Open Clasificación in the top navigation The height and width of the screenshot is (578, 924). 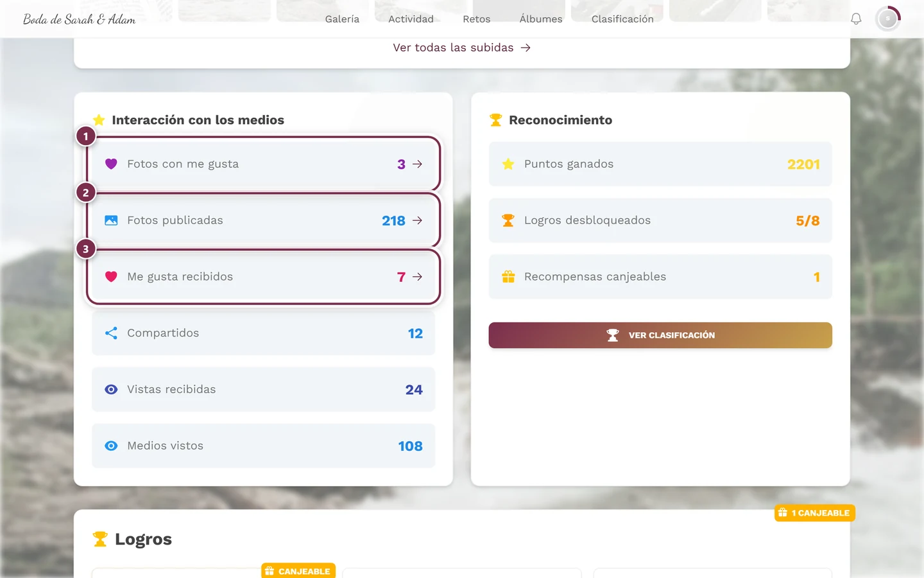coord(622,19)
